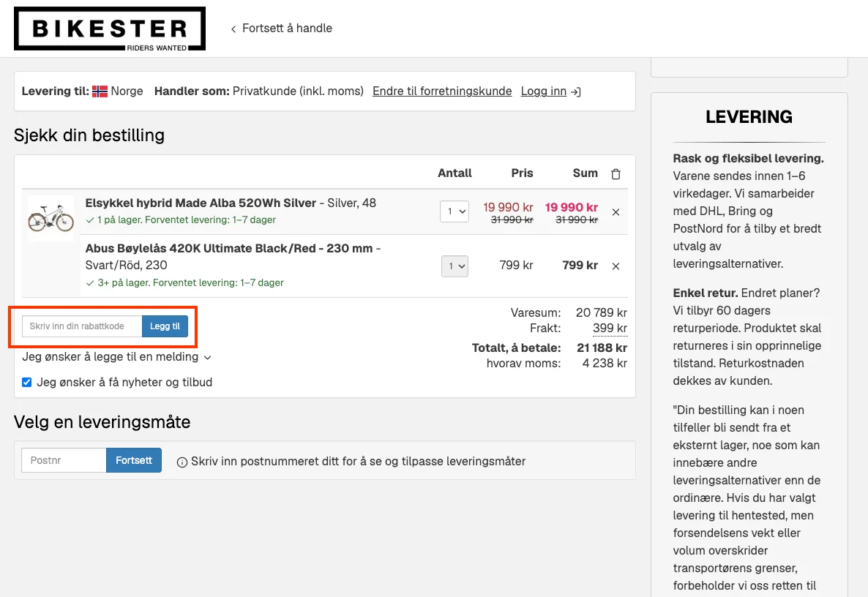Click the Postnr input field
The image size is (868, 597).
click(x=64, y=460)
